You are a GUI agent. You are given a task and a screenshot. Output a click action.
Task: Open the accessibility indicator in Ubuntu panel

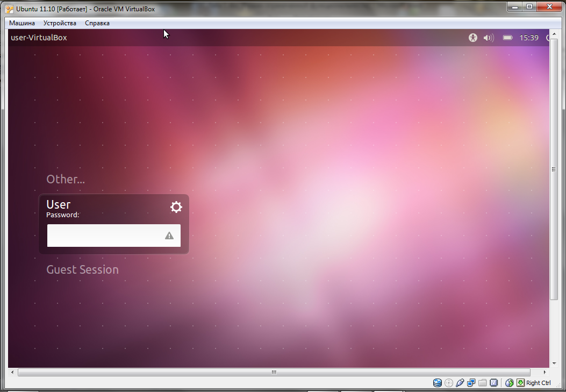473,38
